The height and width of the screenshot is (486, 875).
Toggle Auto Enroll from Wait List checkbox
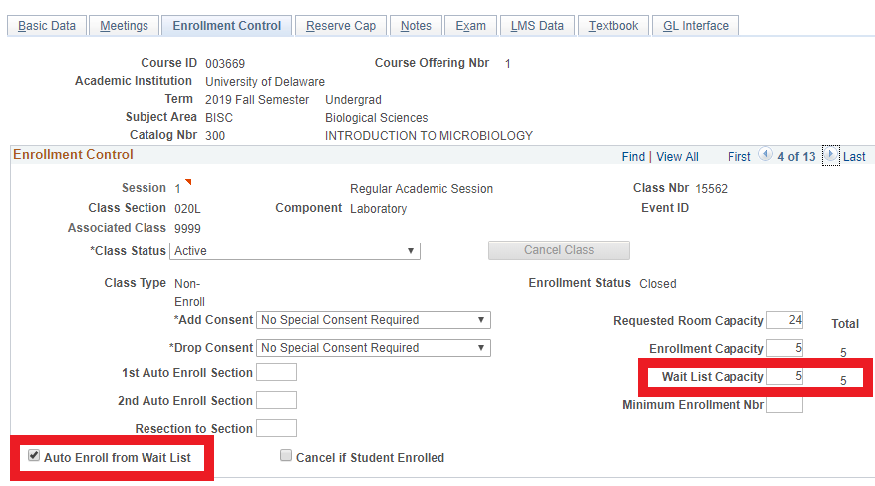pyautogui.click(x=34, y=455)
